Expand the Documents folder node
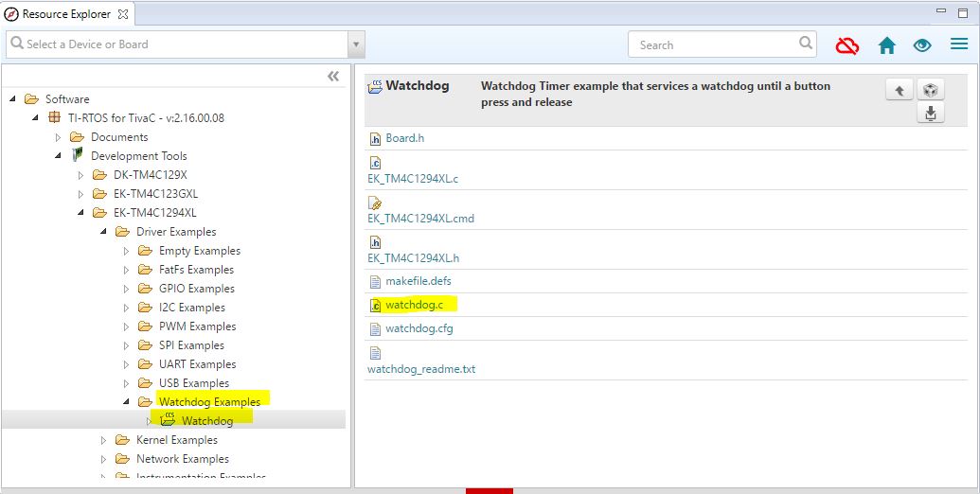 tap(58, 137)
